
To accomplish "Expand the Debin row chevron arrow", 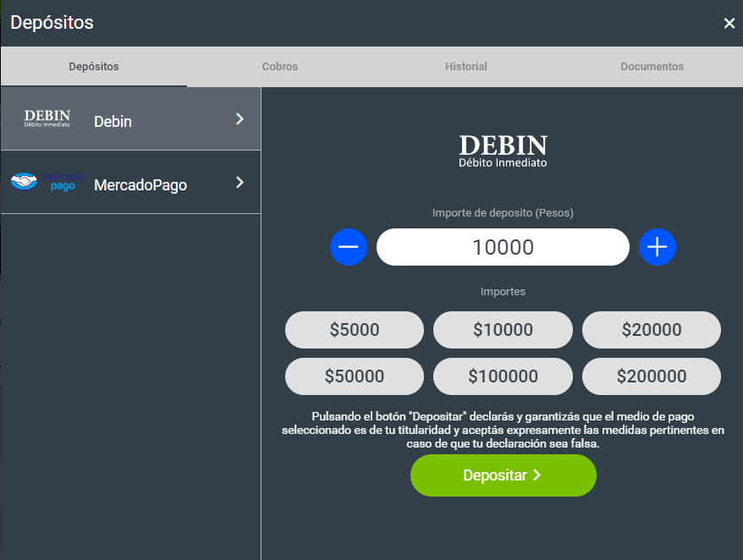I will click(239, 119).
